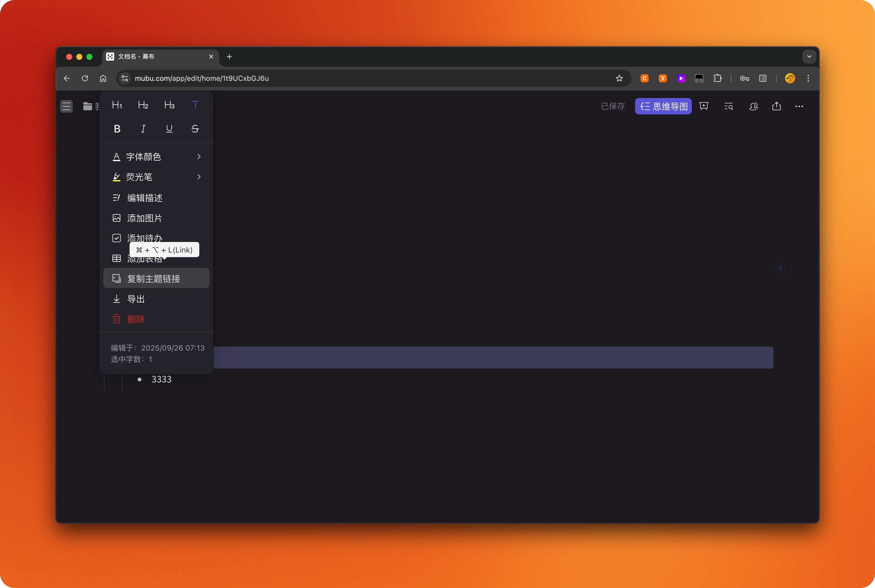
Task: Switch to 思维导图 mind map view
Action: (x=663, y=107)
